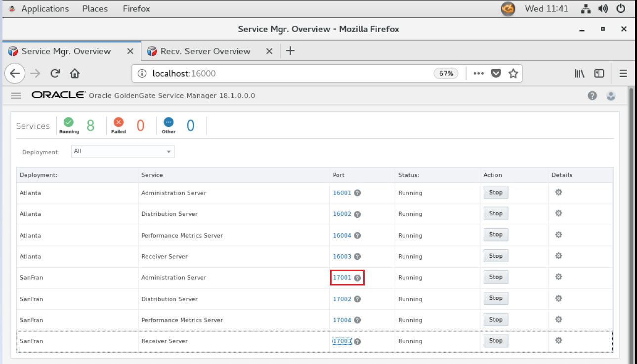Open port 16002 link
Viewport: 637px width, 364px height.
click(x=342, y=214)
